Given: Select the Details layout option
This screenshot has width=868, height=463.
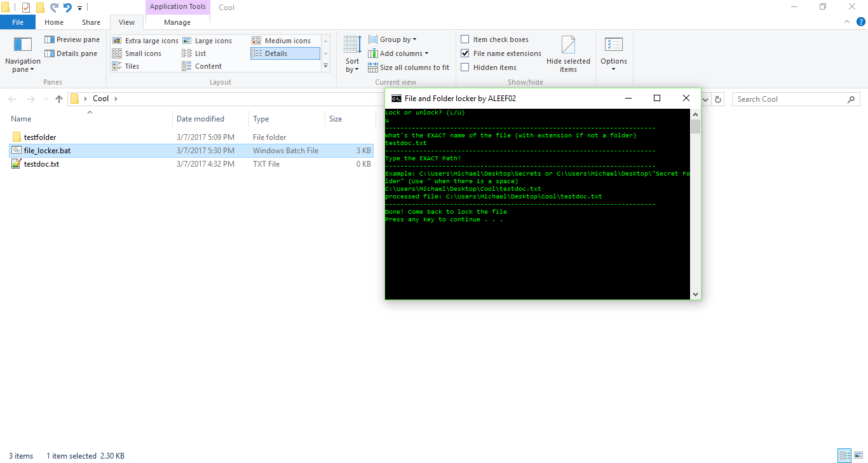Looking at the screenshot, I should 285,53.
